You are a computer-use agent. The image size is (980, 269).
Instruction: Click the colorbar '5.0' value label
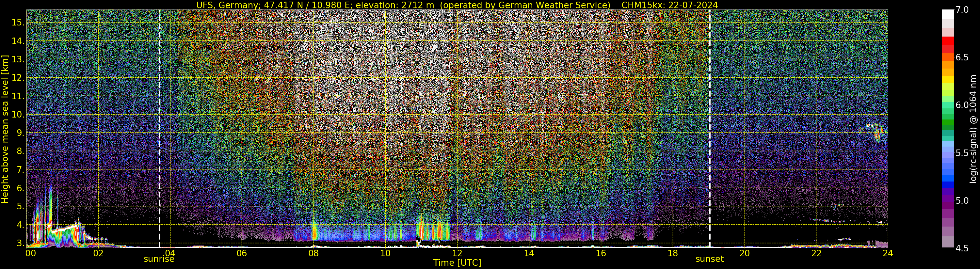962,200
